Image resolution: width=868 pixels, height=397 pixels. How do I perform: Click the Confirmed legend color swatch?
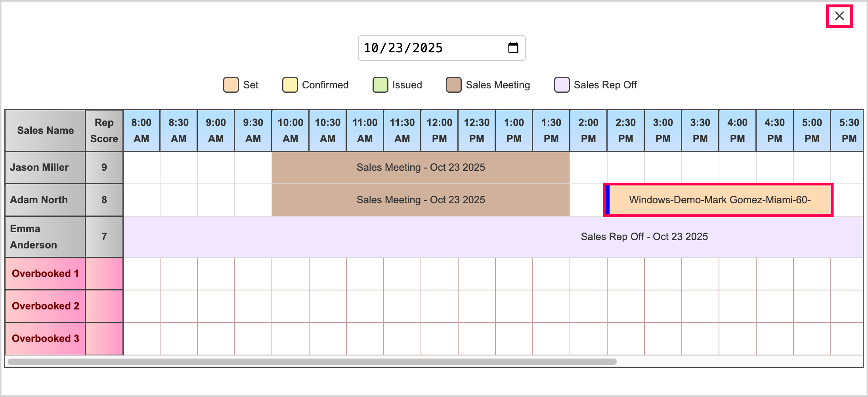(x=290, y=85)
